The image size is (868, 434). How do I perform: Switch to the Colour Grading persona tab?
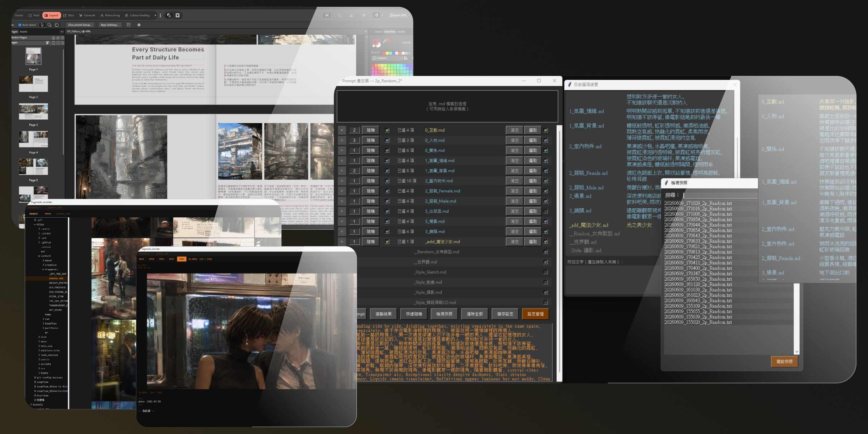click(137, 15)
